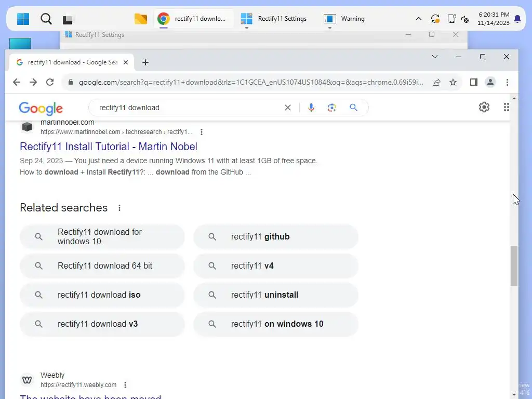Open Chrome tab search chevron

[x=435, y=57]
